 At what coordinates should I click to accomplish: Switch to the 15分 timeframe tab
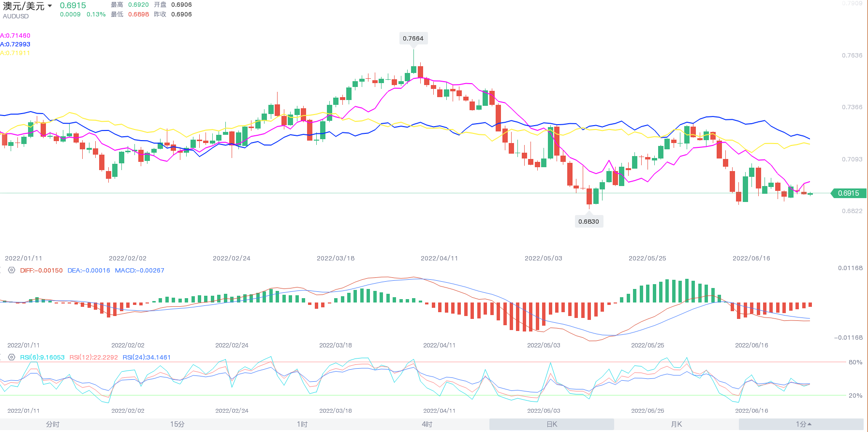tap(177, 424)
